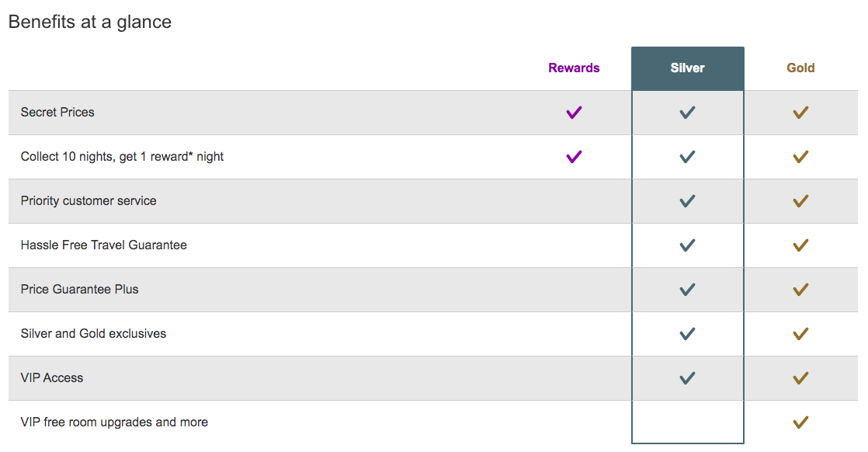
Task: Click Gold checkmark for VIP free room upgrades
Action: click(x=800, y=422)
